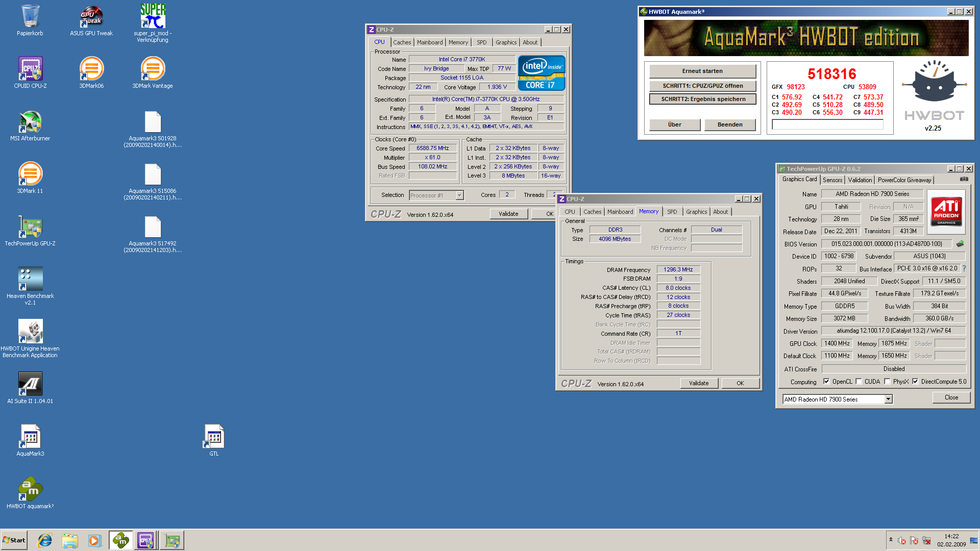Switch to Caches tab in upper CPU-Z
This screenshot has width=980, height=551.
tap(402, 42)
